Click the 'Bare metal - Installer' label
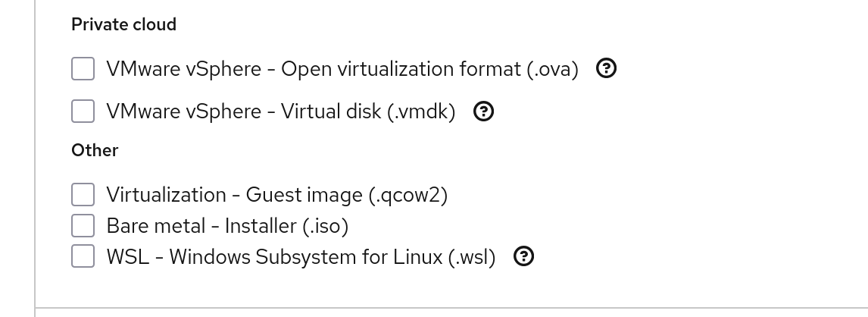 (x=201, y=226)
